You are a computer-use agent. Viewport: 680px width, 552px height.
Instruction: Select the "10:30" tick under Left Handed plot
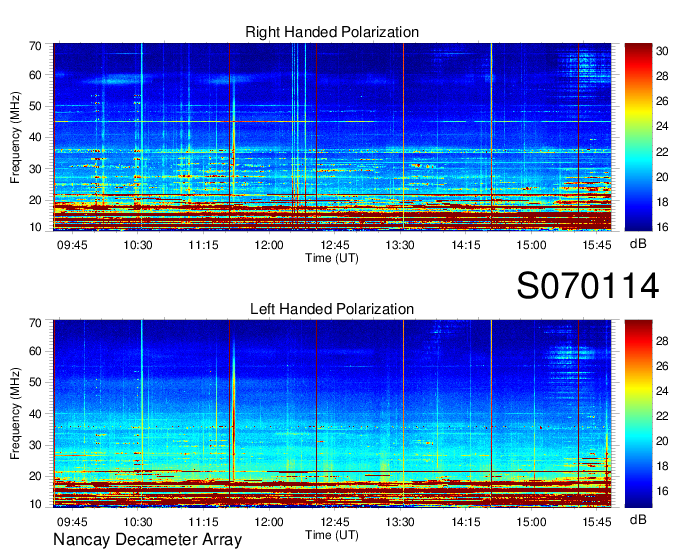[x=138, y=522]
